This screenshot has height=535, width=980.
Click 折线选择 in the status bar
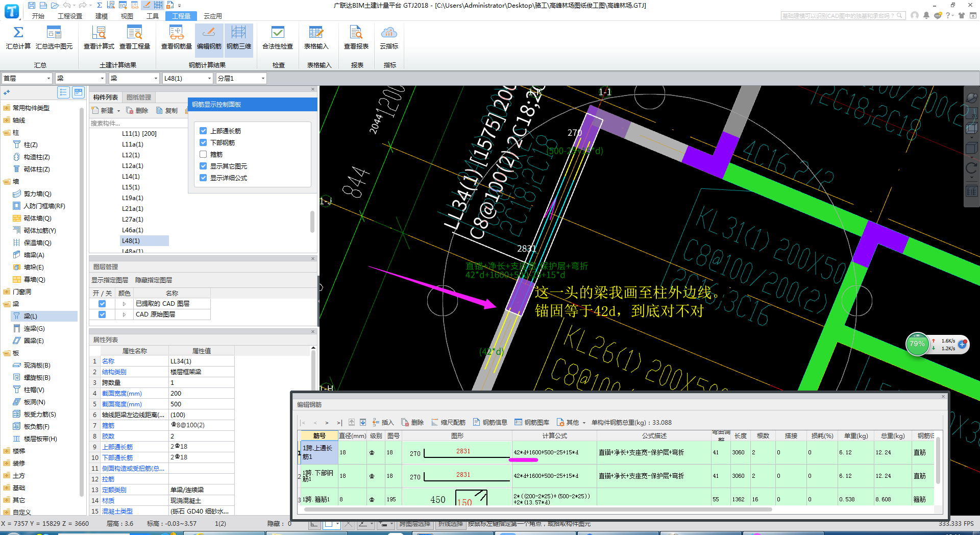pyautogui.click(x=451, y=524)
